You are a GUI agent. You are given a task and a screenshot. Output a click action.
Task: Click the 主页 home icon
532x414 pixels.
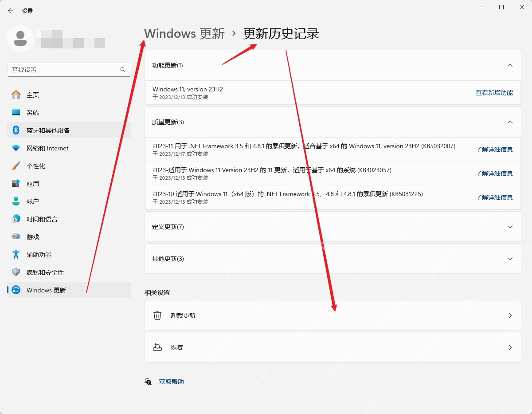pos(16,95)
